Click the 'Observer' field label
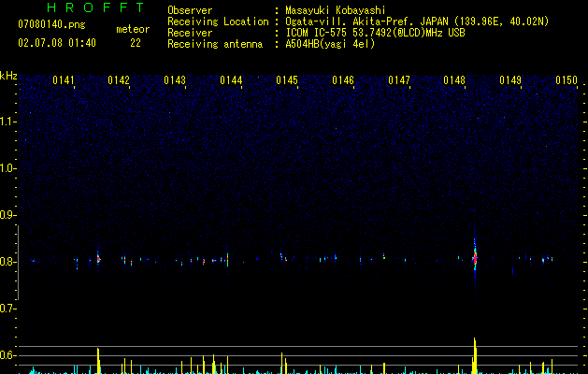This screenshot has height=374, width=588. click(190, 10)
